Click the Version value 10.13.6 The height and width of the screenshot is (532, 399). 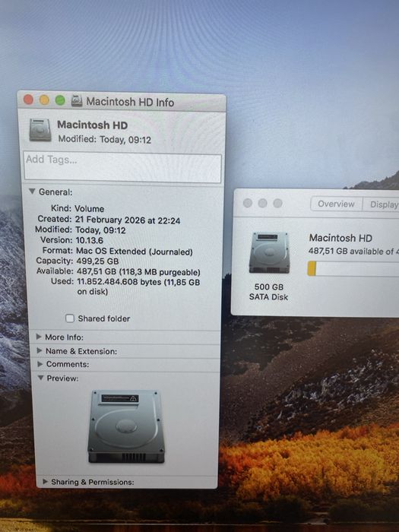pyautogui.click(x=89, y=240)
